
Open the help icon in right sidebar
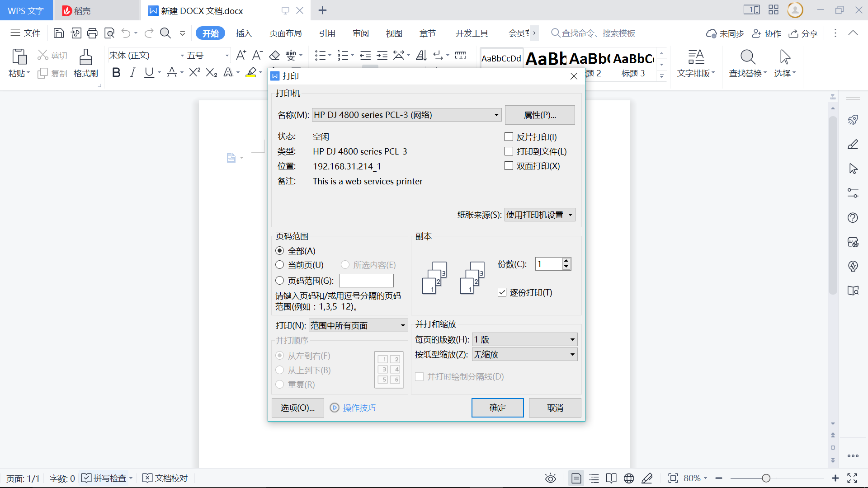[854, 217]
